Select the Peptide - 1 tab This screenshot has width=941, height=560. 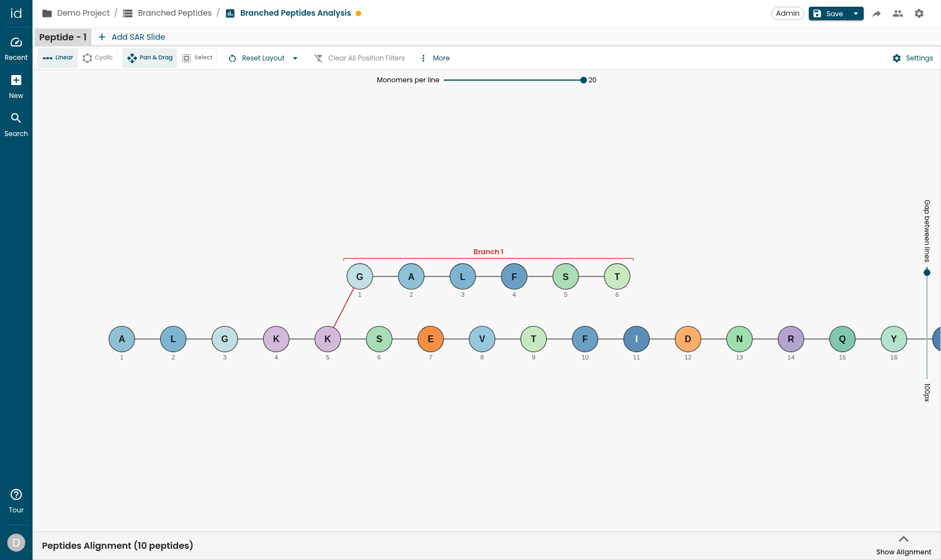(x=63, y=37)
